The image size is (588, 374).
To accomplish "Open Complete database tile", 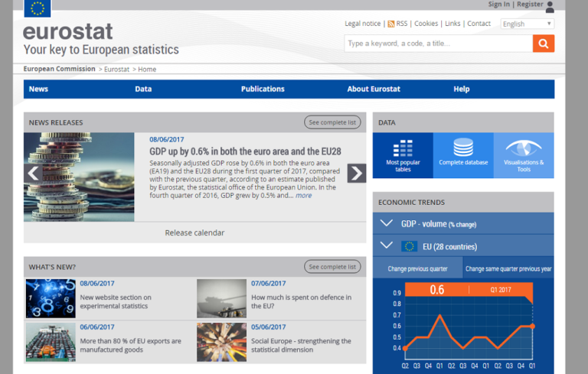I will (463, 155).
